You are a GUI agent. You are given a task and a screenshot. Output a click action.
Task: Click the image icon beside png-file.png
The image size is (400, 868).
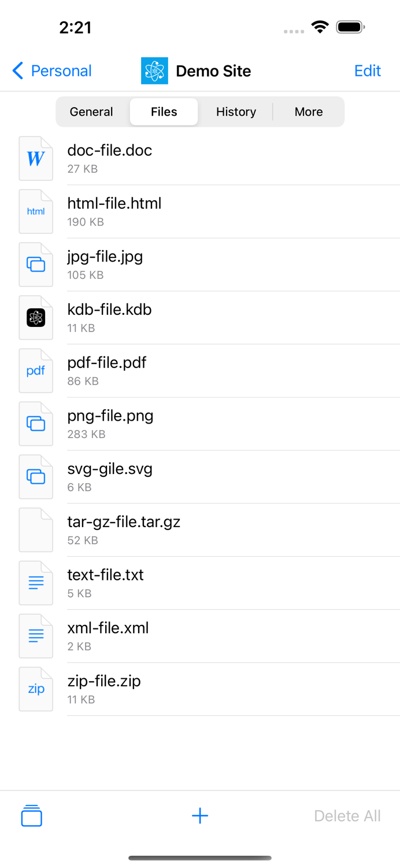coord(36,424)
